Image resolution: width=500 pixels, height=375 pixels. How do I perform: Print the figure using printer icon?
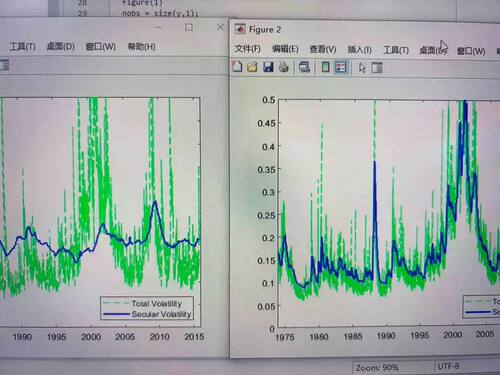pos(284,67)
